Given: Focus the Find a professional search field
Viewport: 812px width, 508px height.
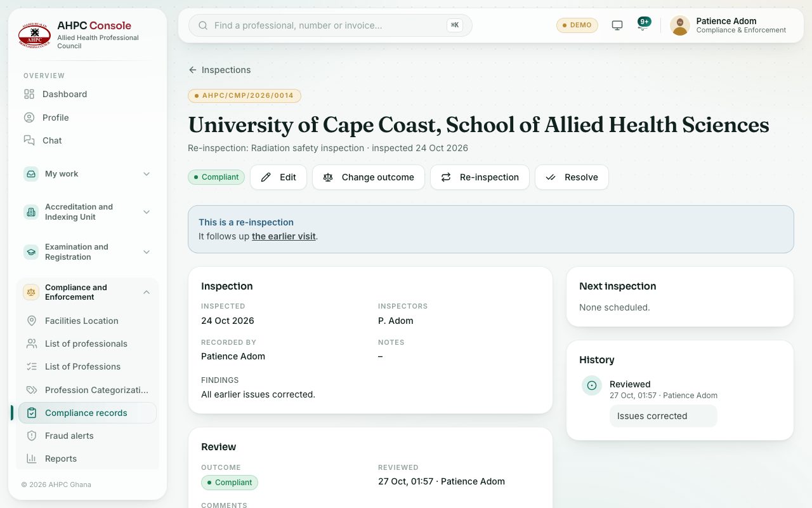Looking at the screenshot, I should pos(331,25).
